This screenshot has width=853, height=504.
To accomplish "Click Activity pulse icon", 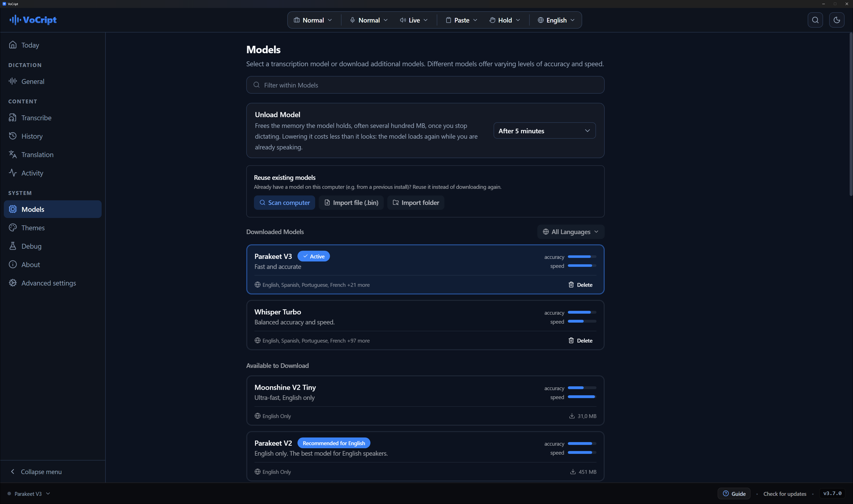I will tap(13, 172).
